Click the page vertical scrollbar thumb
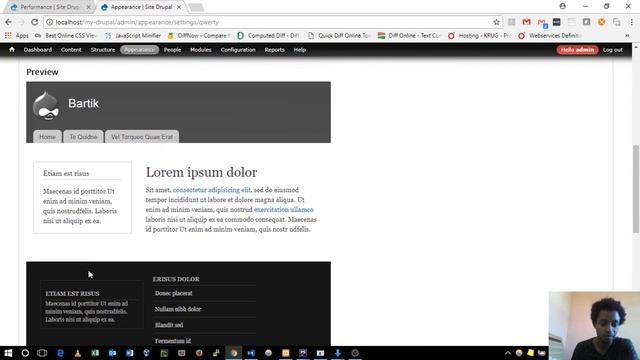The width and height of the screenshot is (640, 360). click(636, 189)
